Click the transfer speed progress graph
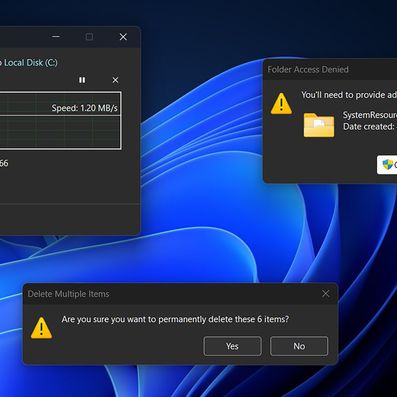This screenshot has height=397, width=397. [x=60, y=120]
